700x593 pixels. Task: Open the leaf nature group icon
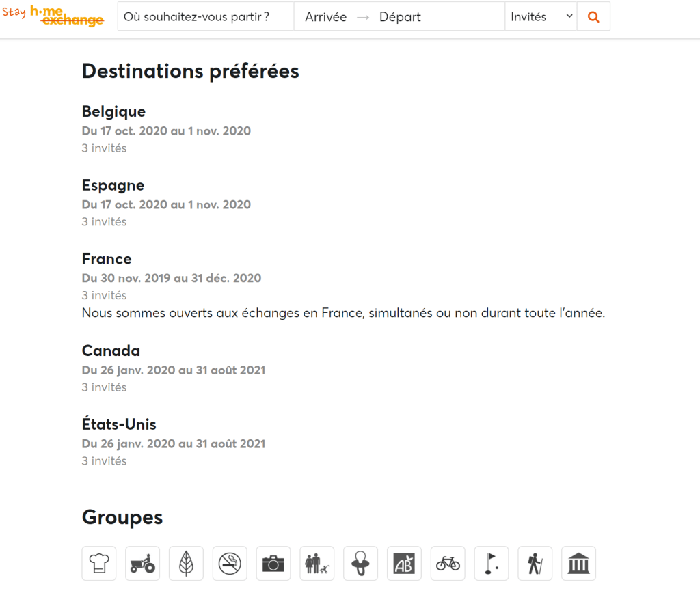(x=186, y=564)
